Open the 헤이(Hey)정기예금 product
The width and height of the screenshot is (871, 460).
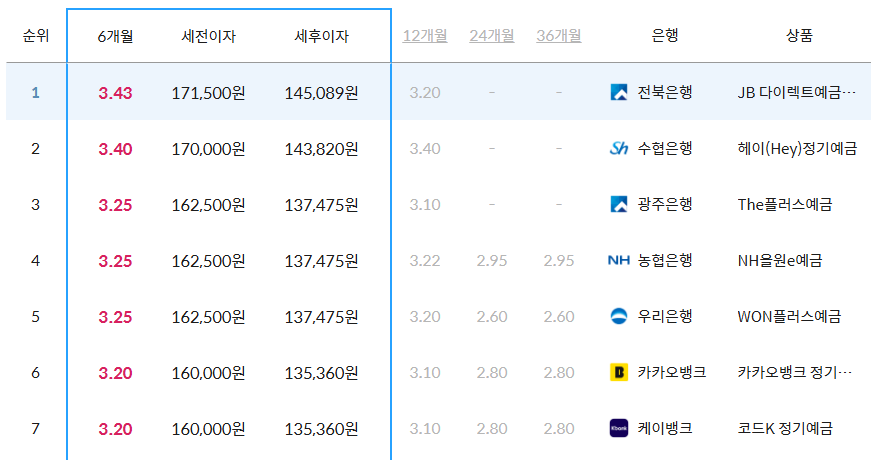pyautogui.click(x=797, y=148)
